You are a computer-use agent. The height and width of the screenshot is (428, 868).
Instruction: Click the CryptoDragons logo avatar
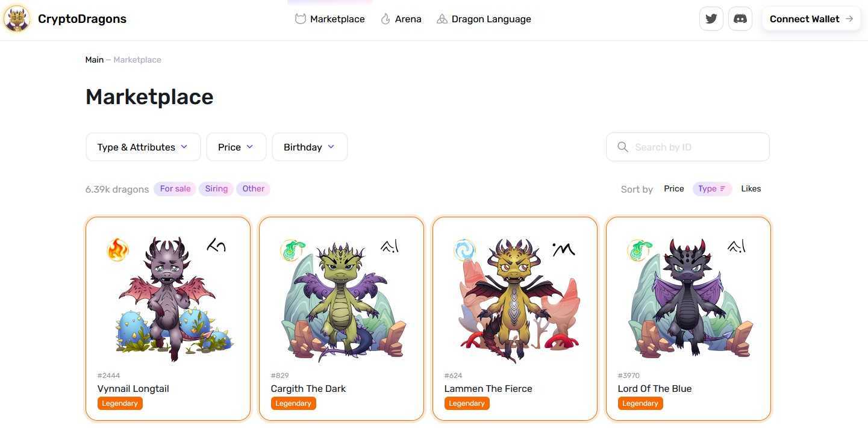pos(17,19)
